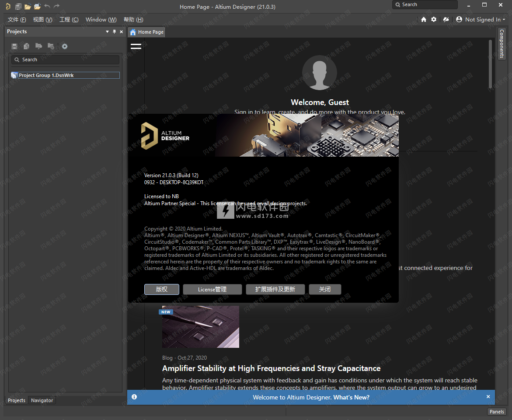
Task: Click the License管理 button
Action: (212, 289)
